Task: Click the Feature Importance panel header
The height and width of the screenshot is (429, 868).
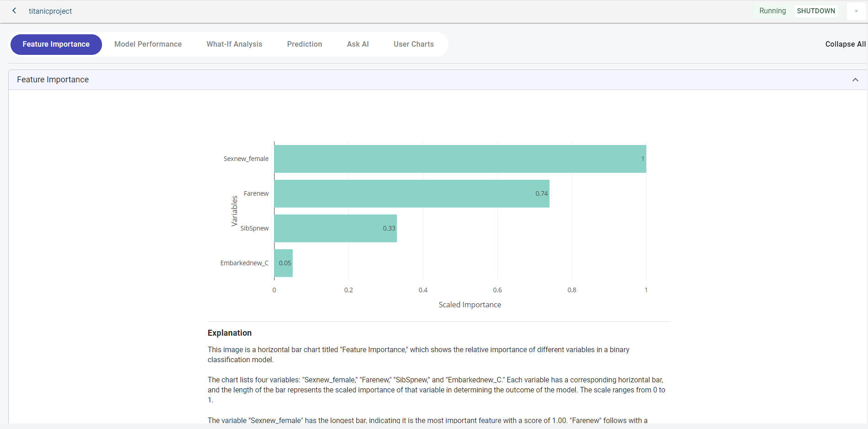Action: 53,80
